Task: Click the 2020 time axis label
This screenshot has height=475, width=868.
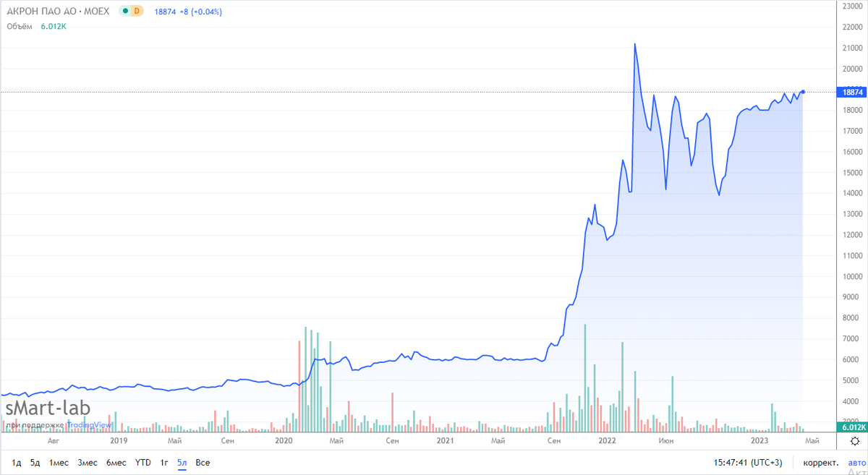Action: click(x=283, y=440)
